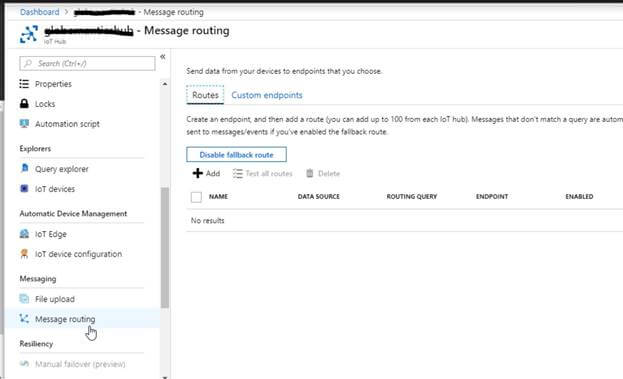Image resolution: width=623 pixels, height=379 pixels.
Task: Open Manual failover (preview) in sidebar
Action: point(81,364)
